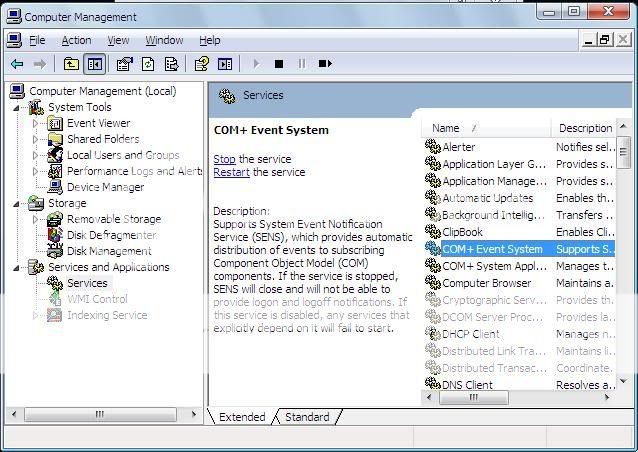Click the Restart the service link
The width and height of the screenshot is (638, 452).
[231, 172]
